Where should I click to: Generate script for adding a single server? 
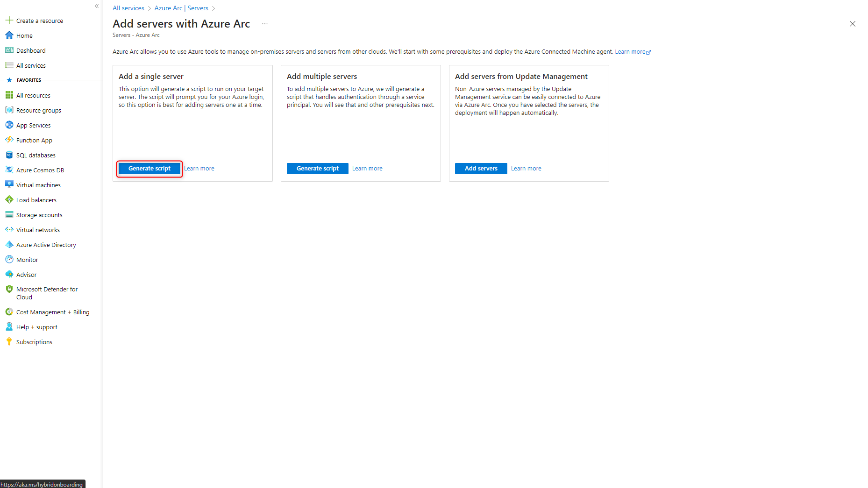[149, 168]
